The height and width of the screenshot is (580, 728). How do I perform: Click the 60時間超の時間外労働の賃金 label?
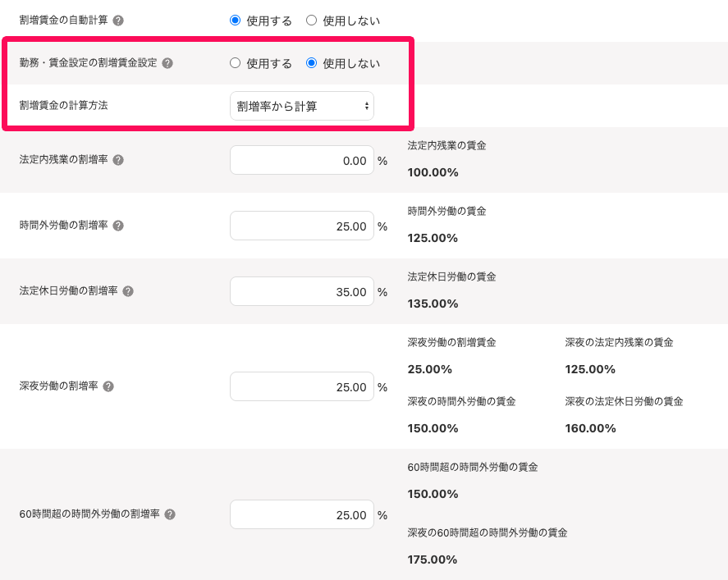point(473,468)
